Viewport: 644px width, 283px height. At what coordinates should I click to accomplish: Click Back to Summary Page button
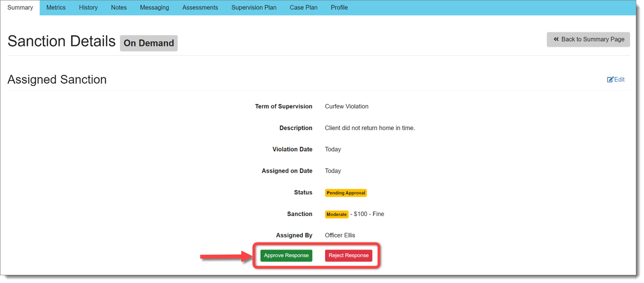(588, 39)
